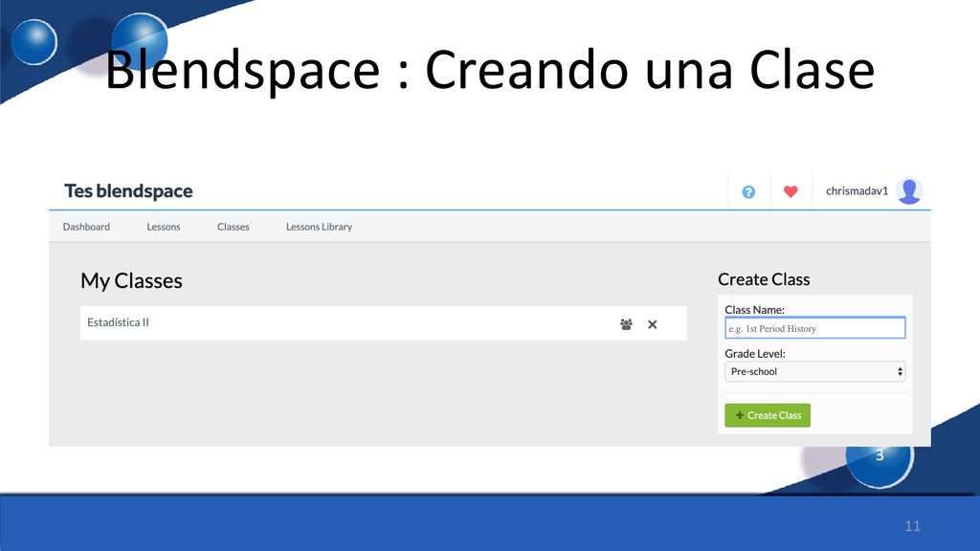
Task: Focus the Class Name input field
Action: tap(815, 328)
